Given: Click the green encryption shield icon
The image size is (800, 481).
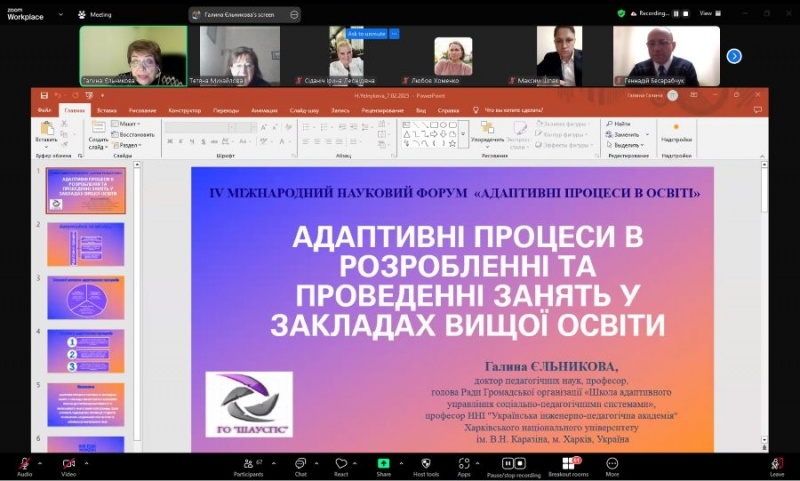Looking at the screenshot, I should [x=621, y=13].
